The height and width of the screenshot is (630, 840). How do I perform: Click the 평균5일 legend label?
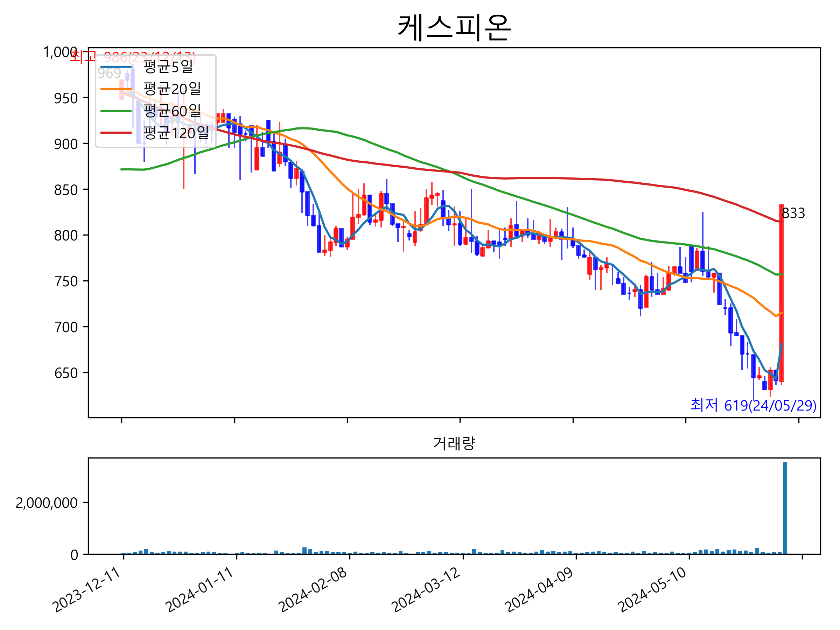pyautogui.click(x=168, y=67)
